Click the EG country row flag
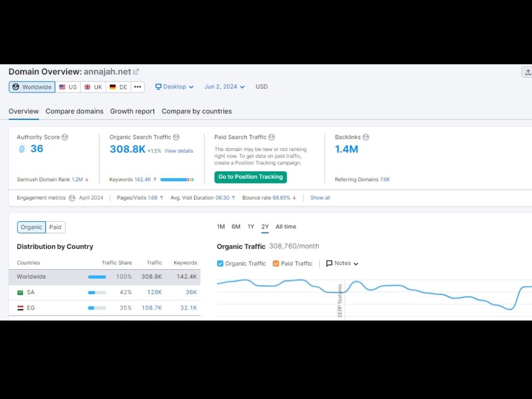Viewport: 532px width, 399px height. click(20, 308)
